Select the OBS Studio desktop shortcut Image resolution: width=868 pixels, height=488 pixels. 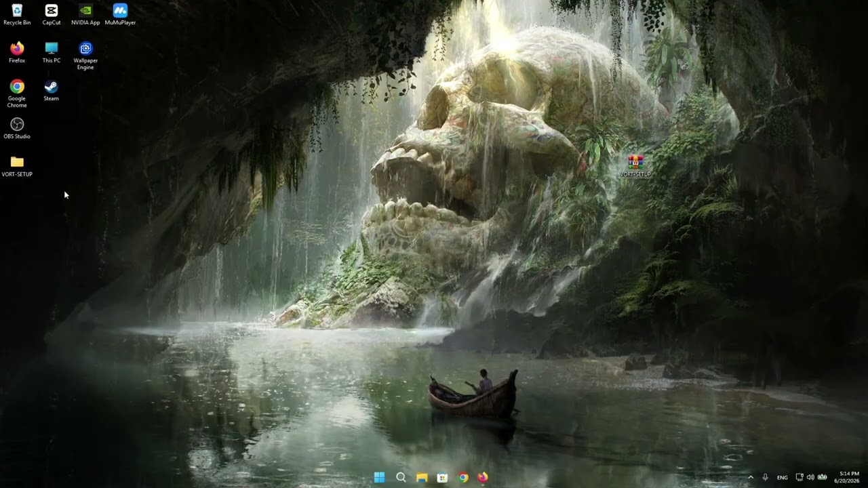coord(17,128)
